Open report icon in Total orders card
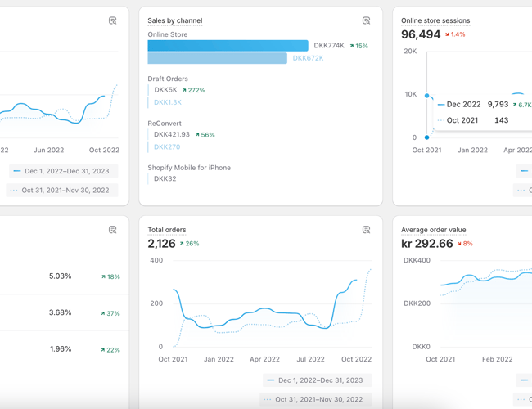 pyautogui.click(x=366, y=230)
